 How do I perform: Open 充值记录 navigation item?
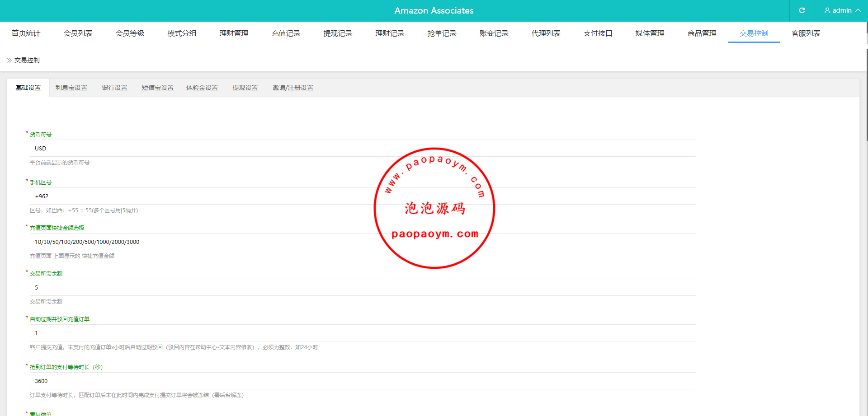[x=286, y=33]
